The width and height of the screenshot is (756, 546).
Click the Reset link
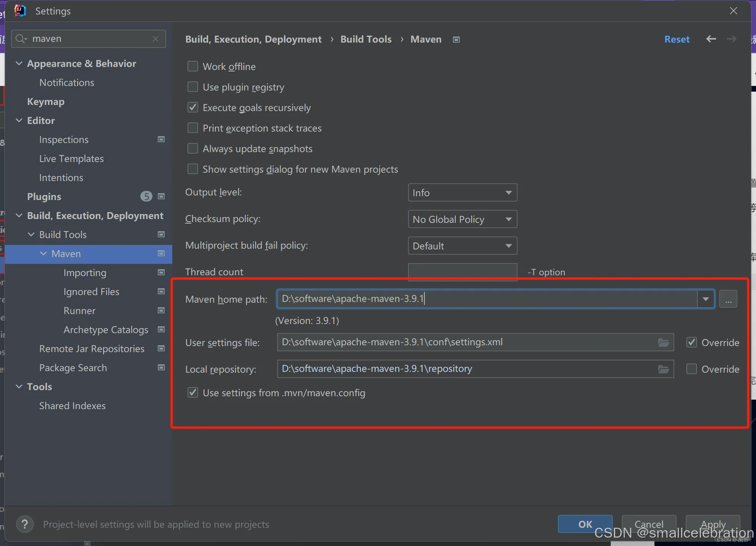(677, 39)
